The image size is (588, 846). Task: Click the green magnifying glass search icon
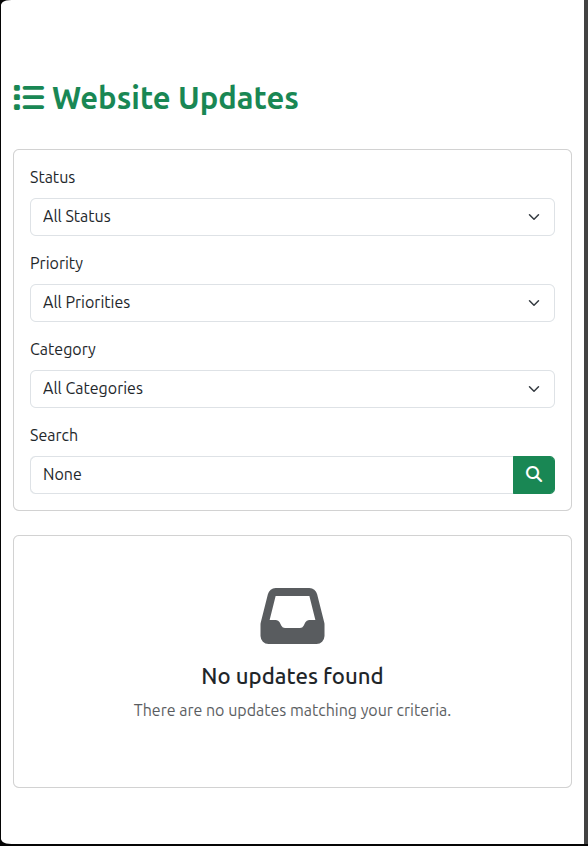coord(533,474)
